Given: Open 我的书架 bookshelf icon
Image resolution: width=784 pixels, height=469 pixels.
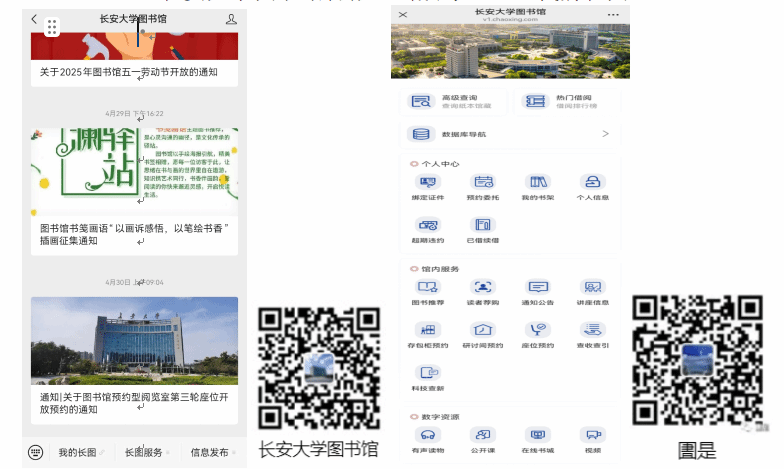Looking at the screenshot, I should pyautogui.click(x=538, y=183).
